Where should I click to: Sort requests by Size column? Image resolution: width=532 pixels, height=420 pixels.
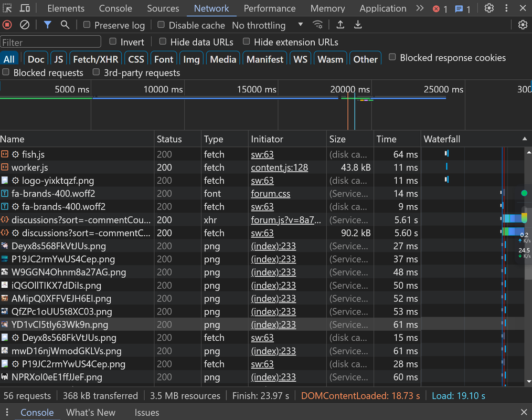click(350, 139)
